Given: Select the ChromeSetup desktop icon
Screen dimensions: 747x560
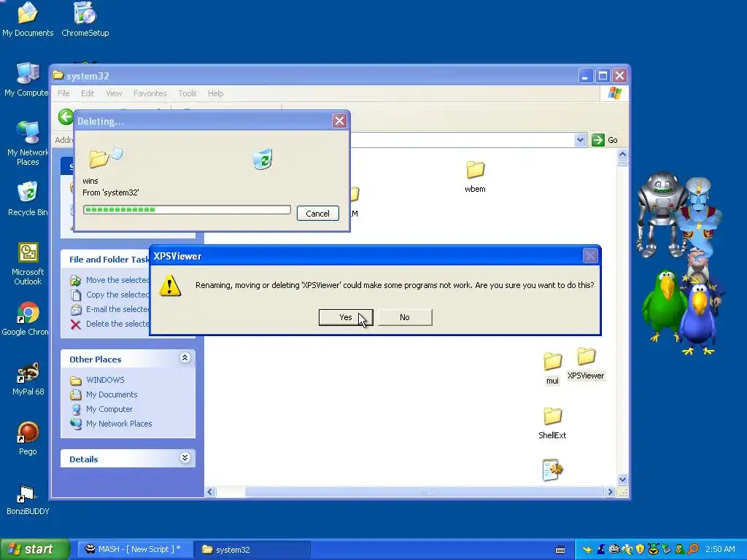Looking at the screenshot, I should pos(85,20).
